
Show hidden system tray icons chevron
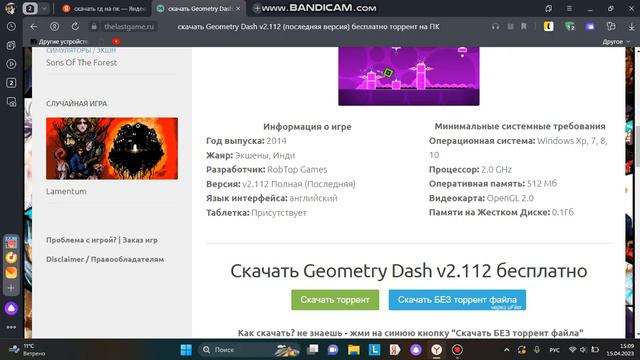tap(507, 350)
